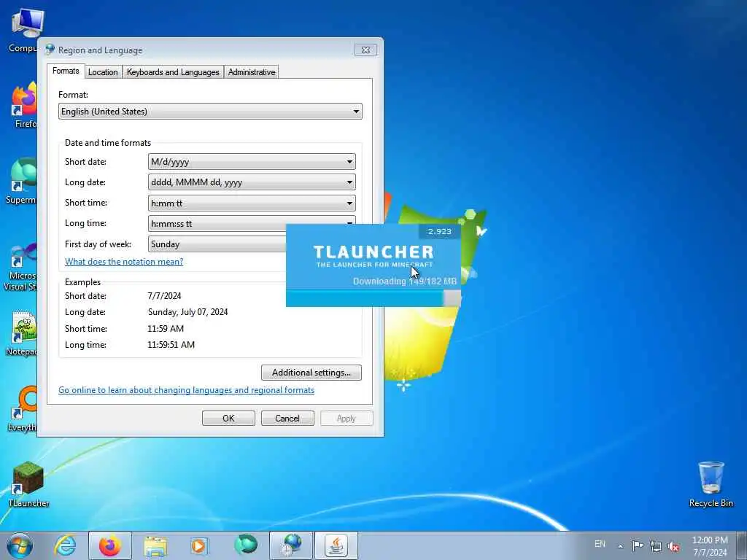Click the TLauncher download progress bar
This screenshot has height=560, width=747.
pyautogui.click(x=373, y=298)
